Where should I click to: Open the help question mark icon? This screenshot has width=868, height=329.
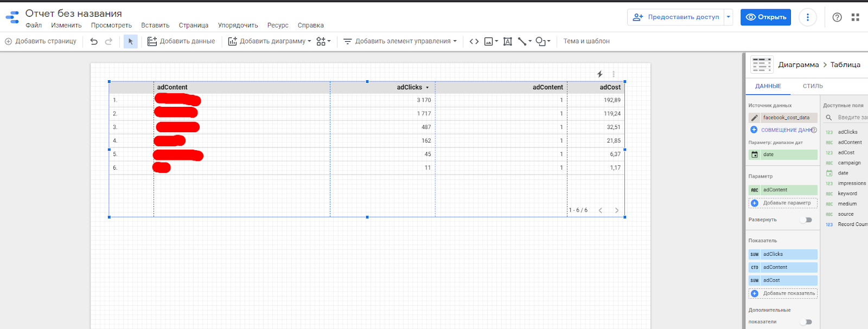point(837,17)
